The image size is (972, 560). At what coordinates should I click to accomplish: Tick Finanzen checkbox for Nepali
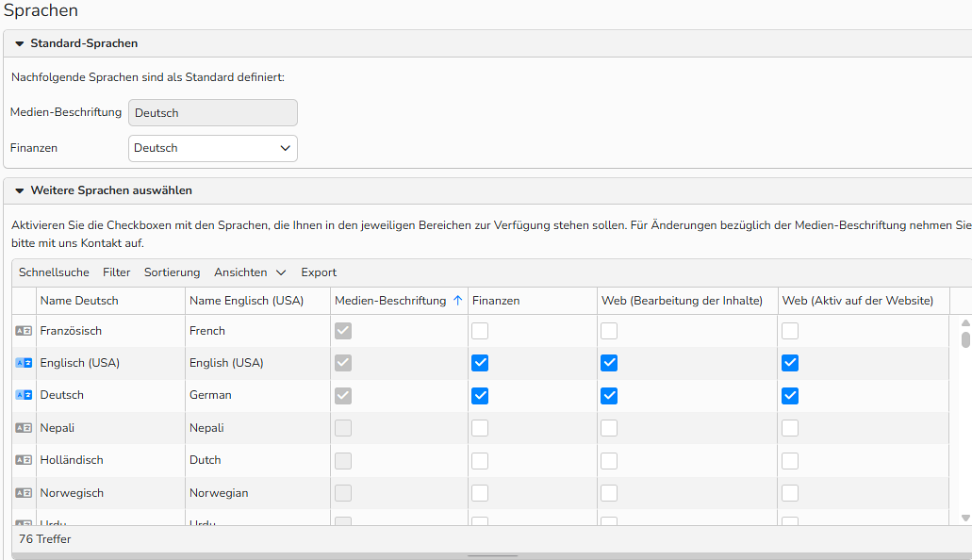480,428
